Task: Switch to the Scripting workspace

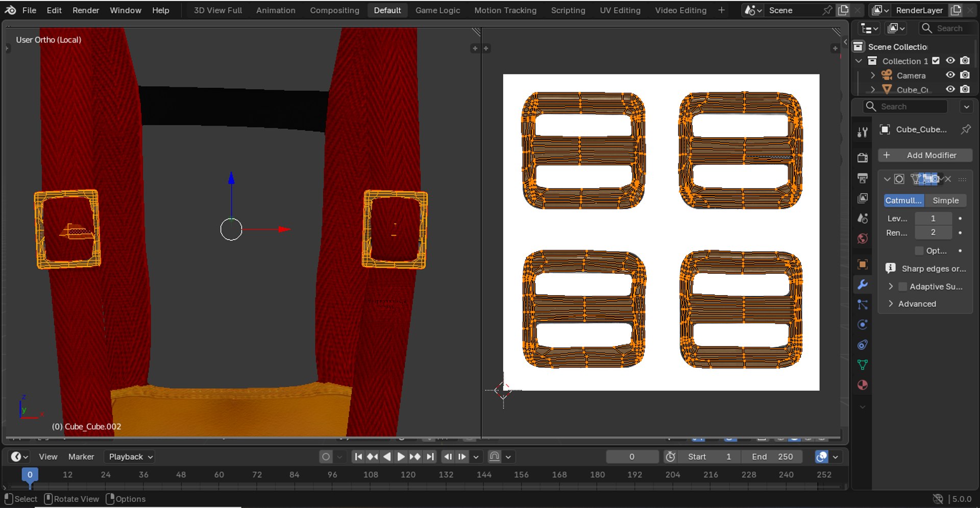Action: pyautogui.click(x=568, y=10)
